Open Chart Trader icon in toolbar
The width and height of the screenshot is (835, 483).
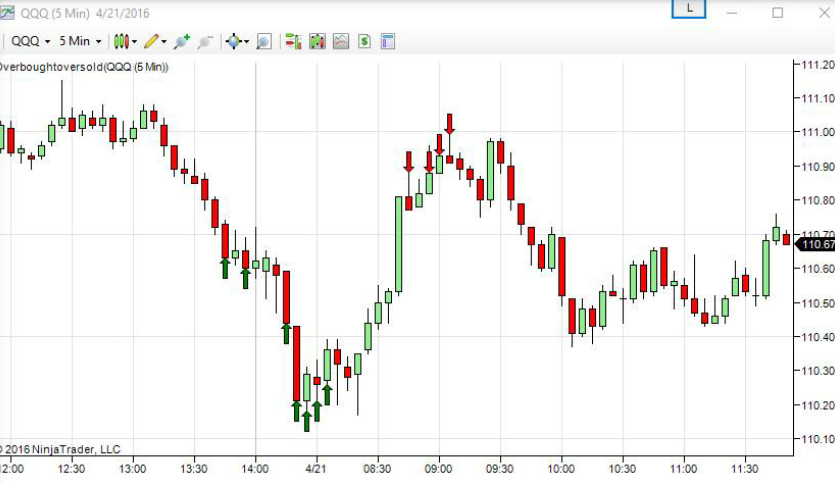(x=293, y=41)
